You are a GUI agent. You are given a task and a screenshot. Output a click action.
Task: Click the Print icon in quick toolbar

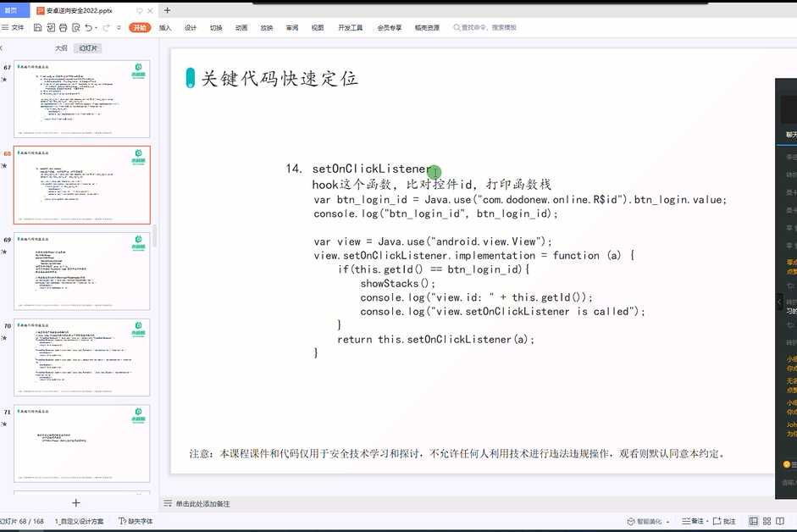(63, 27)
